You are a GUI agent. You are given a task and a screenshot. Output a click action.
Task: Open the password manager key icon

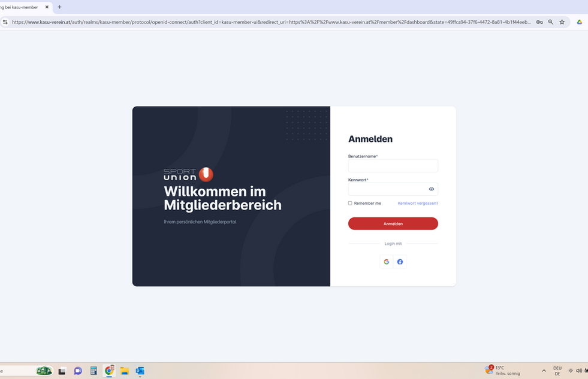click(x=539, y=22)
